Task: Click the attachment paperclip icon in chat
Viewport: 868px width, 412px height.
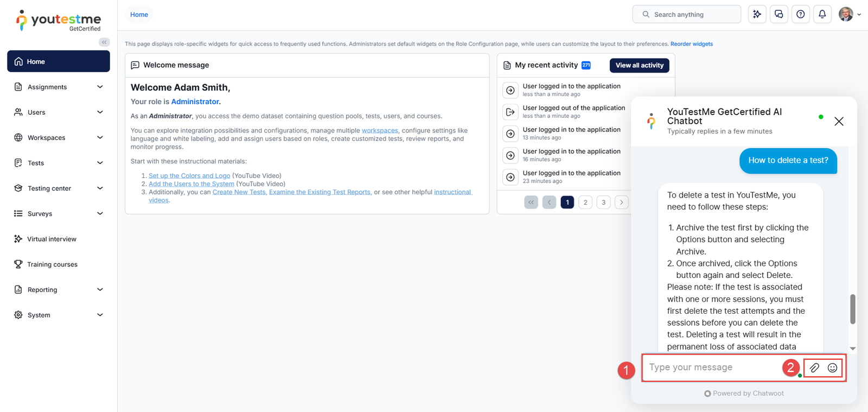Action: [815, 368]
